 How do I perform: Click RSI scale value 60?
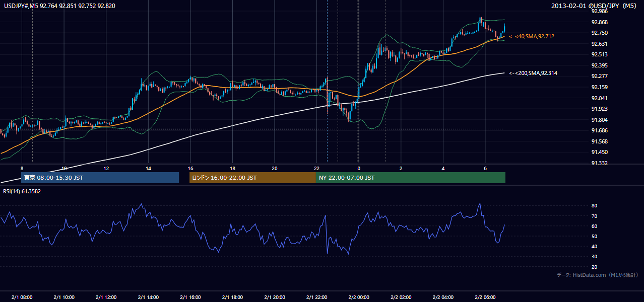[x=594, y=226]
